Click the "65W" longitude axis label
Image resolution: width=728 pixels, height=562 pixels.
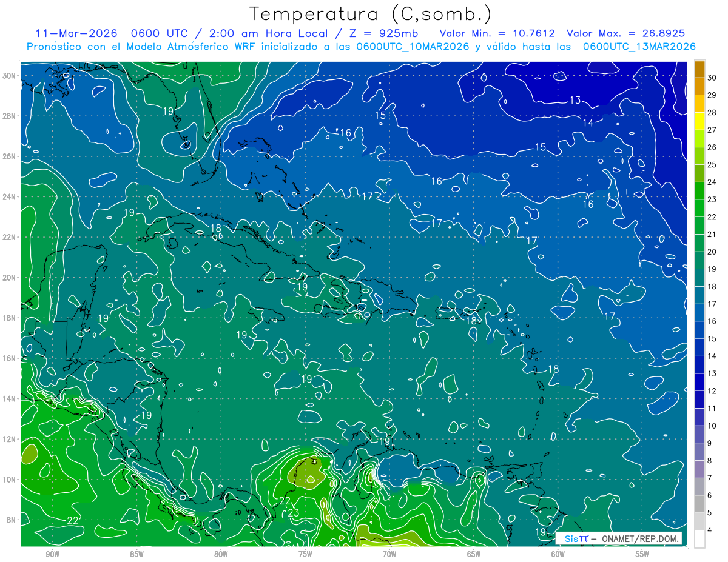[474, 554]
